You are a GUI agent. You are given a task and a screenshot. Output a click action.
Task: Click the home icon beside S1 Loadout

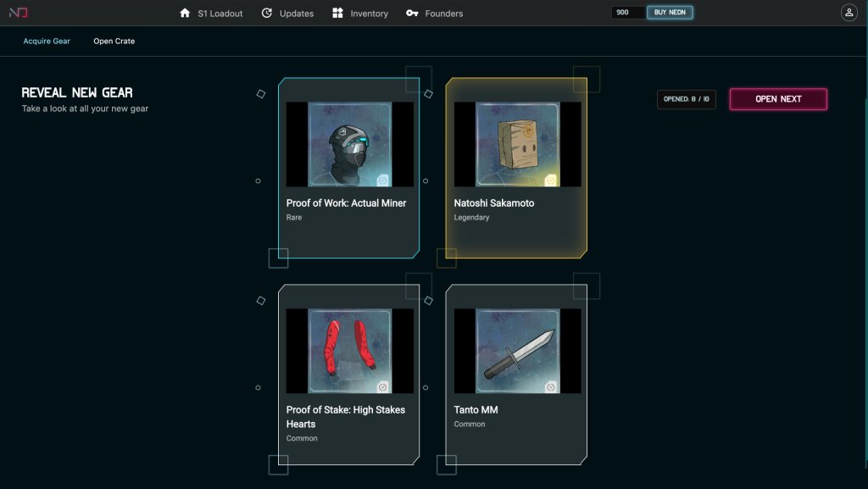pyautogui.click(x=185, y=13)
